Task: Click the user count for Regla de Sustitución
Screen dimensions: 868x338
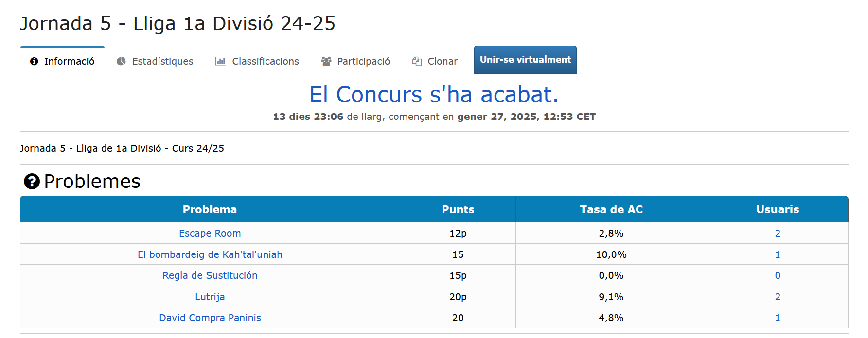Action: pos(778,275)
